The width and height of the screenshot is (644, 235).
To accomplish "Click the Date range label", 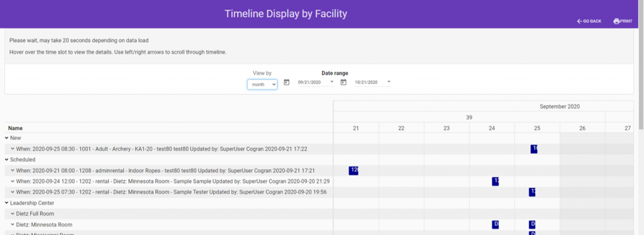I will pyautogui.click(x=335, y=73).
